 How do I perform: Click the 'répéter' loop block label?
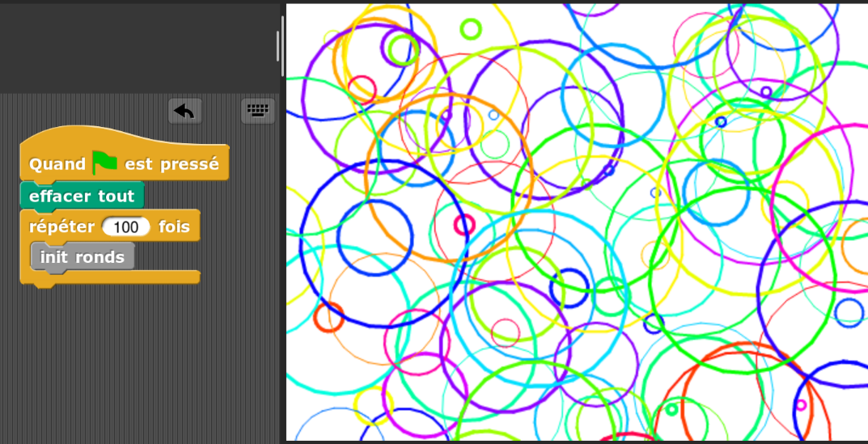[x=61, y=227]
